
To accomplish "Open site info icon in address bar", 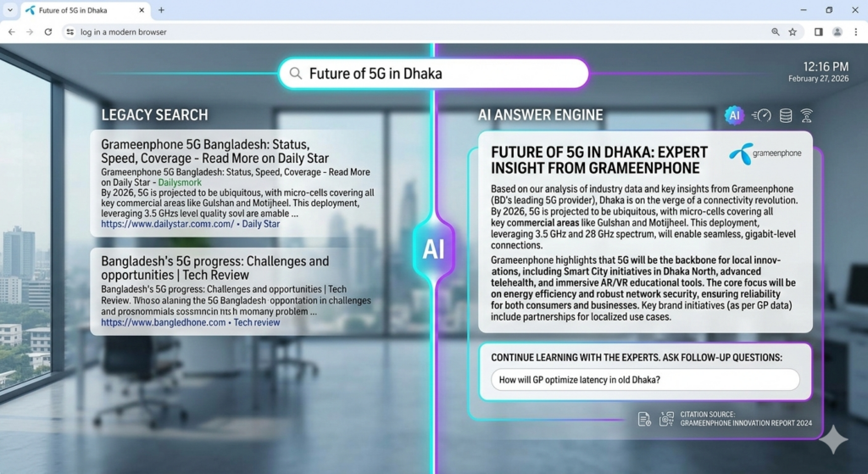I will [x=70, y=32].
